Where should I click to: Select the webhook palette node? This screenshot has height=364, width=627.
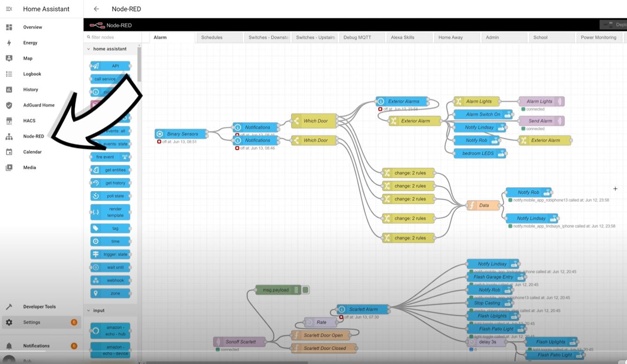pos(110,281)
